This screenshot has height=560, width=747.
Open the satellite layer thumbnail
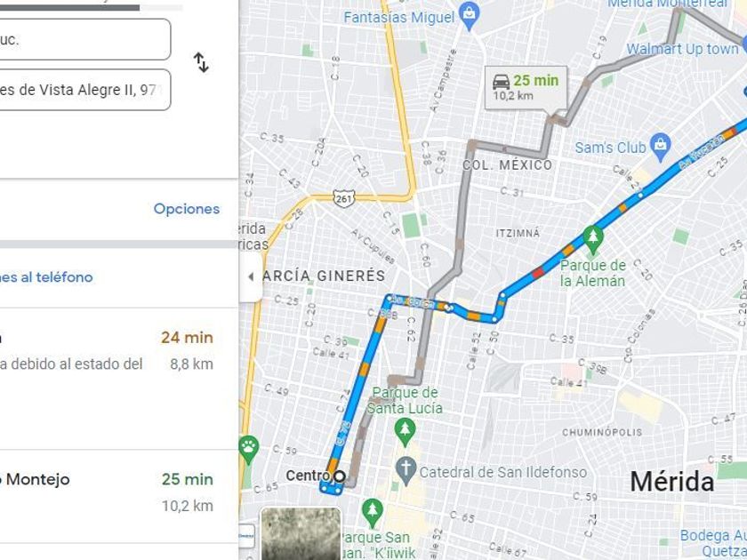(301, 533)
